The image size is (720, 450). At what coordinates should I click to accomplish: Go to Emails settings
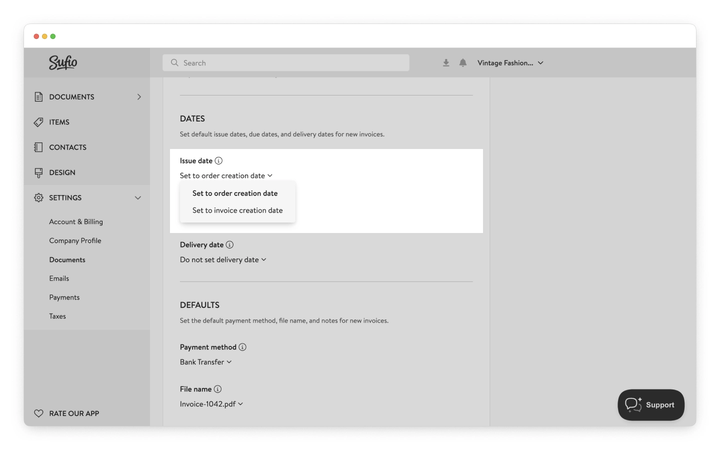tap(59, 278)
